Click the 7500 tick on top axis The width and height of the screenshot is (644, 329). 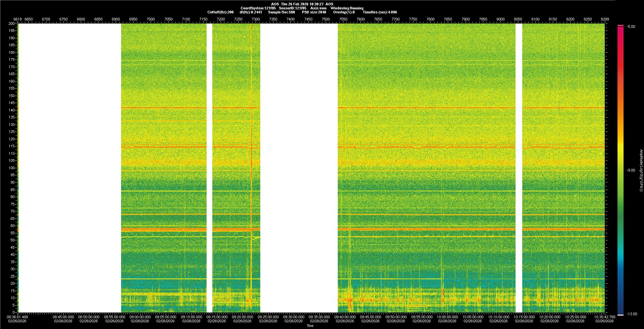[x=326, y=19]
